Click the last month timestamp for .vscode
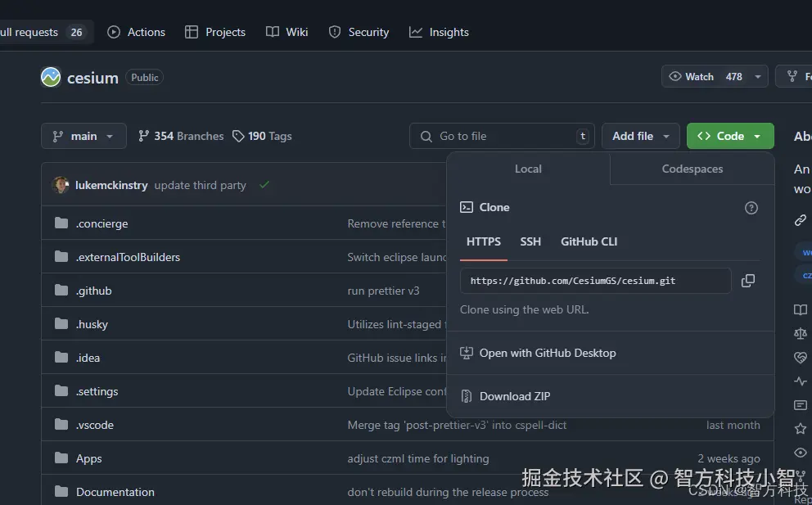This screenshot has height=505, width=812. (x=733, y=426)
